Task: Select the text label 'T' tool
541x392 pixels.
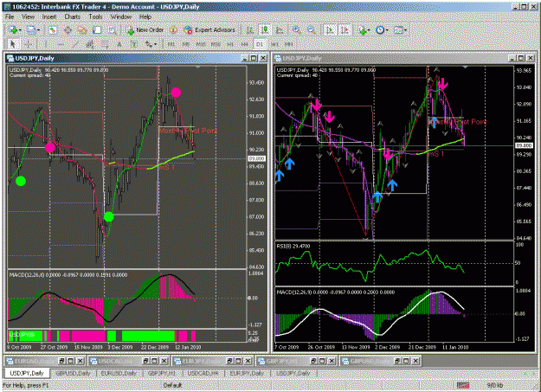Action: click(x=134, y=44)
